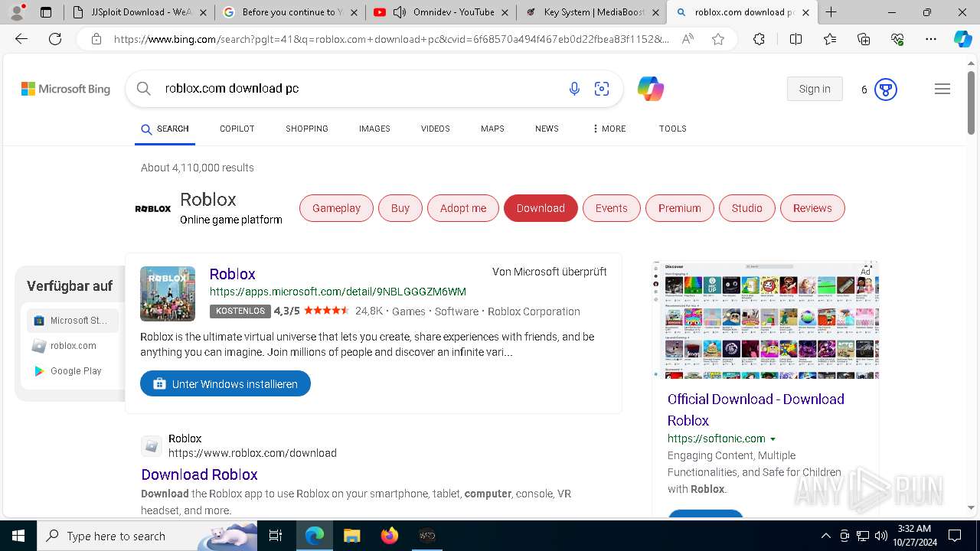The width and height of the screenshot is (980, 551).
Task: Select the Gameplay filter chip
Action: [x=336, y=208]
